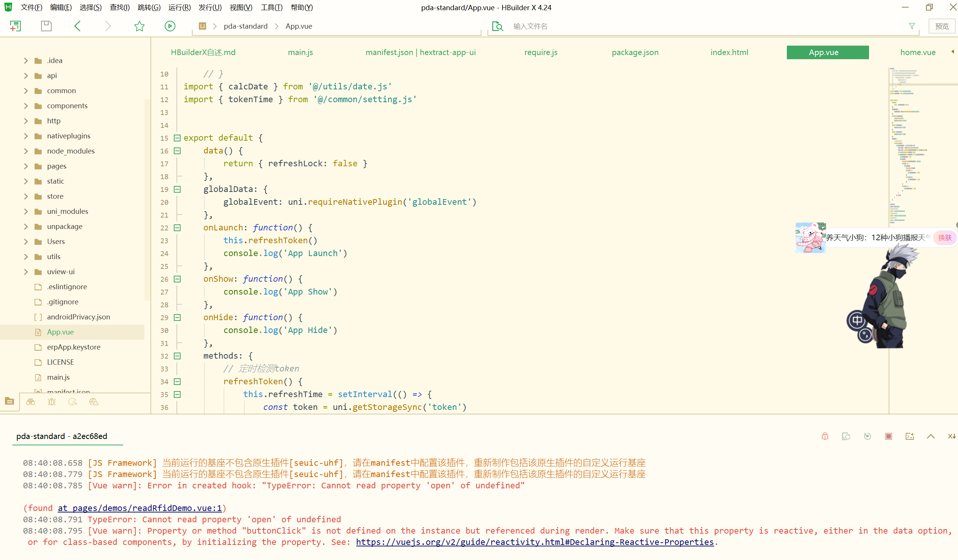Expand the uview-ui folder
This screenshot has height=560, width=958.
point(26,272)
